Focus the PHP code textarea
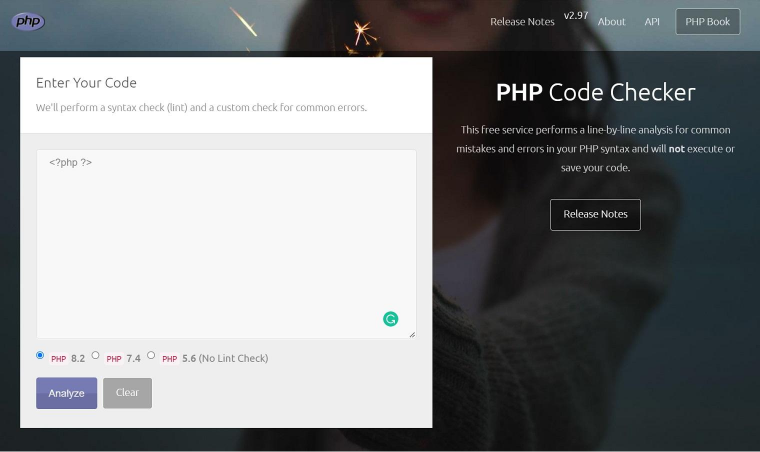 (x=226, y=244)
